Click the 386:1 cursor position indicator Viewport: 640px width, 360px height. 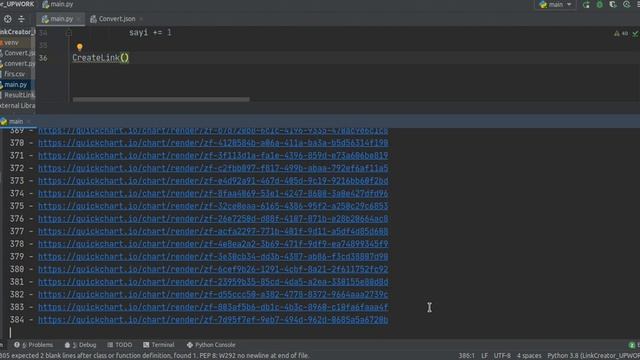pyautogui.click(x=467, y=356)
